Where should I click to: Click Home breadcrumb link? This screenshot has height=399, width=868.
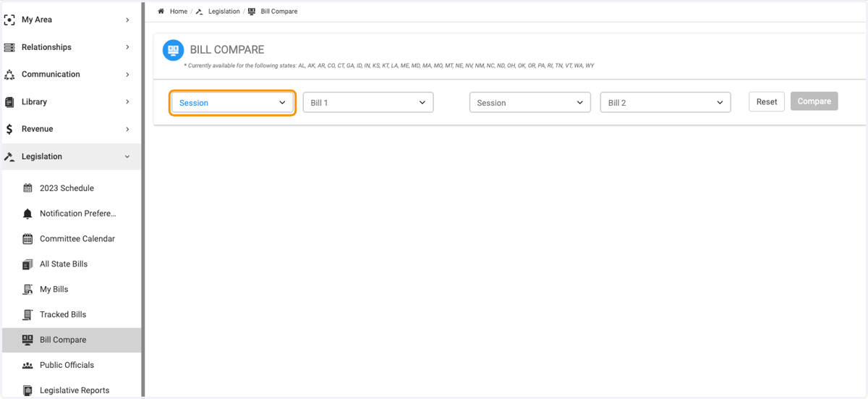(179, 12)
